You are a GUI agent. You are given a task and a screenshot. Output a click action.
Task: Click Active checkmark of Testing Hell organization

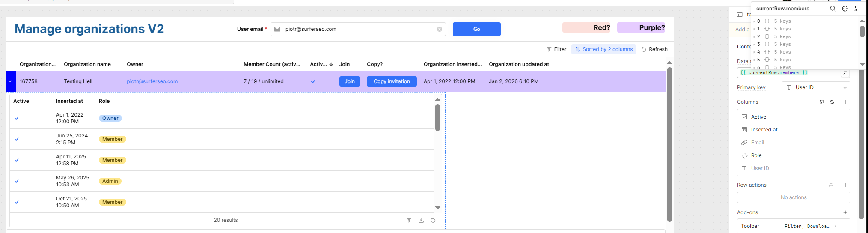313,81
